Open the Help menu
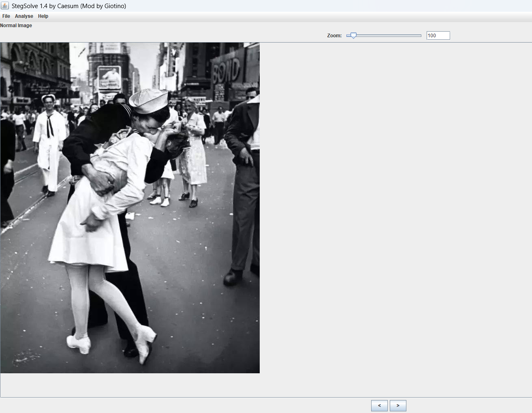The image size is (532, 413). tap(43, 16)
